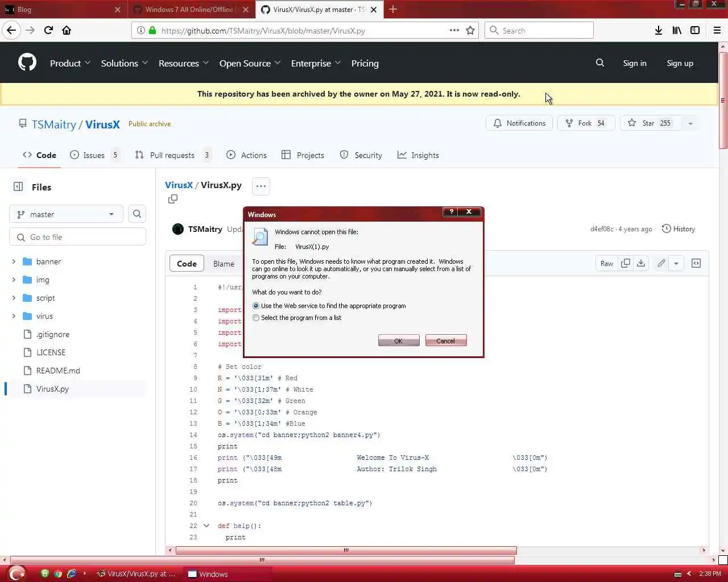728x582 pixels.
Task: Open edit options dropdown arrow beside pencil
Action: click(x=676, y=263)
